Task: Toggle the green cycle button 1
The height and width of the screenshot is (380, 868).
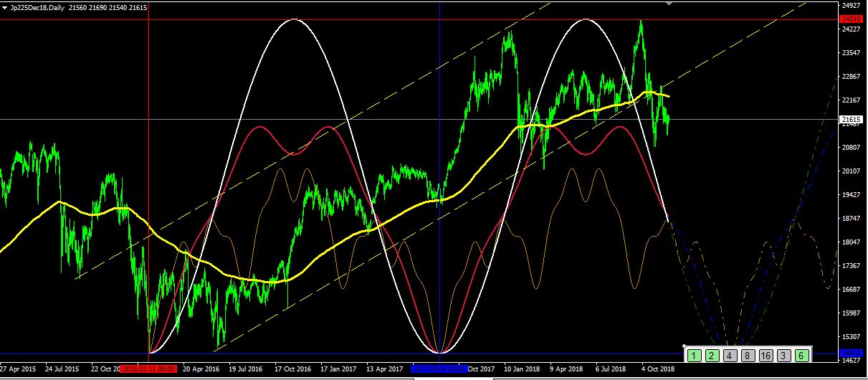Action: point(693,355)
